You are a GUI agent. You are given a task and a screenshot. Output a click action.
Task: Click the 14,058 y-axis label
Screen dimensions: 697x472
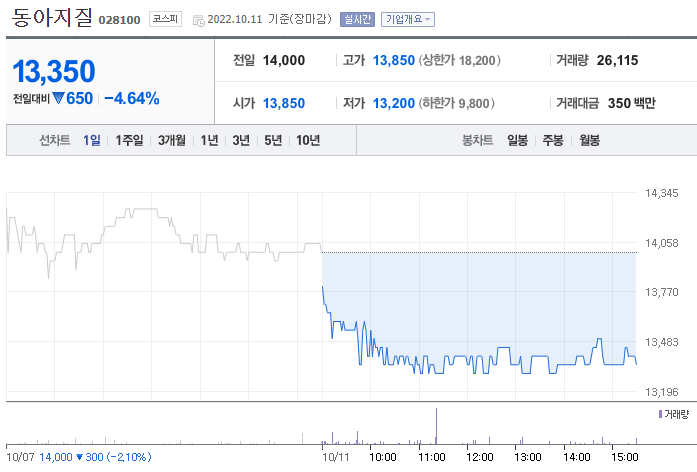661,243
